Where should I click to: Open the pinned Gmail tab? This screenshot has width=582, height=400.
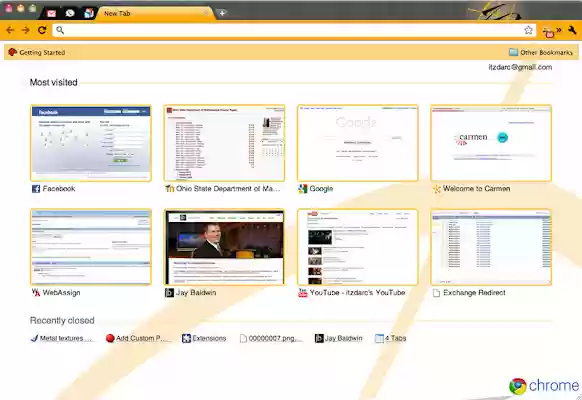pyautogui.click(x=52, y=13)
